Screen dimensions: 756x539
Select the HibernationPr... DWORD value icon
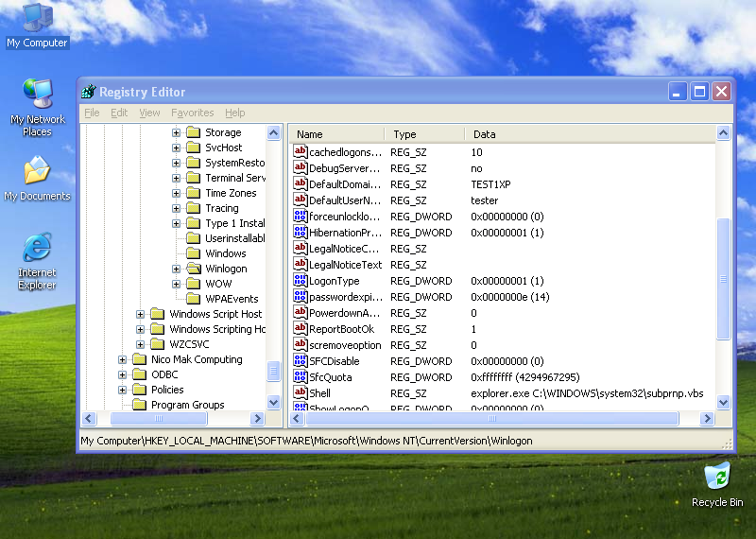(x=300, y=232)
